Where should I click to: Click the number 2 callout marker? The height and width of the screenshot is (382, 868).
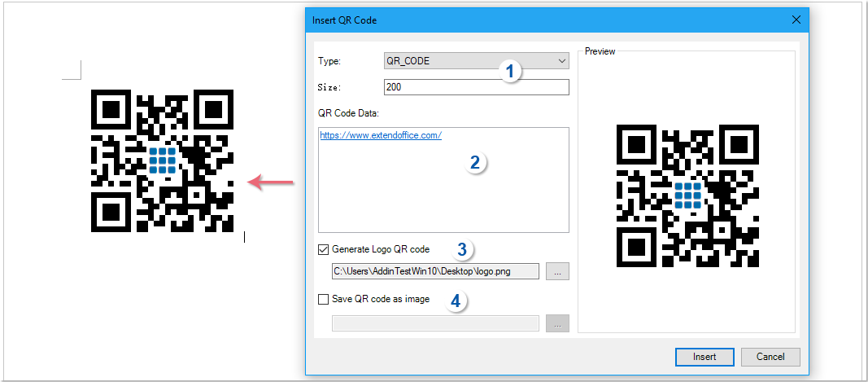click(x=477, y=162)
